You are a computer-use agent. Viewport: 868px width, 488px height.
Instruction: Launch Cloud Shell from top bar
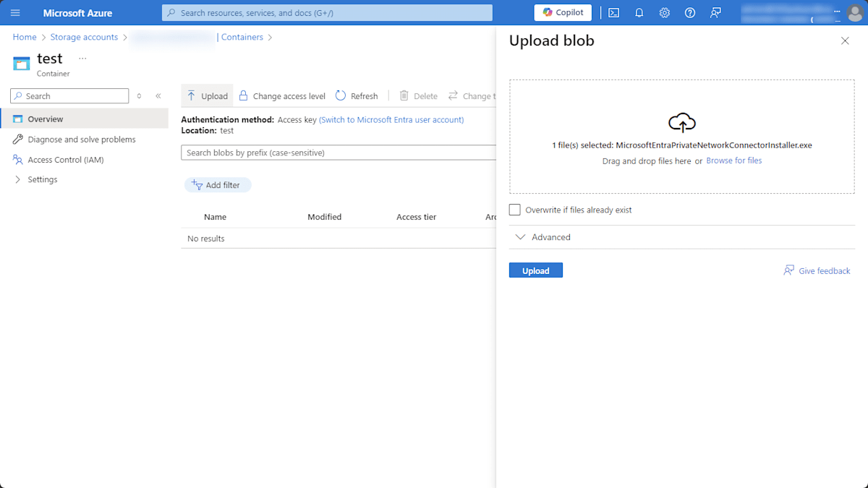[x=613, y=13]
